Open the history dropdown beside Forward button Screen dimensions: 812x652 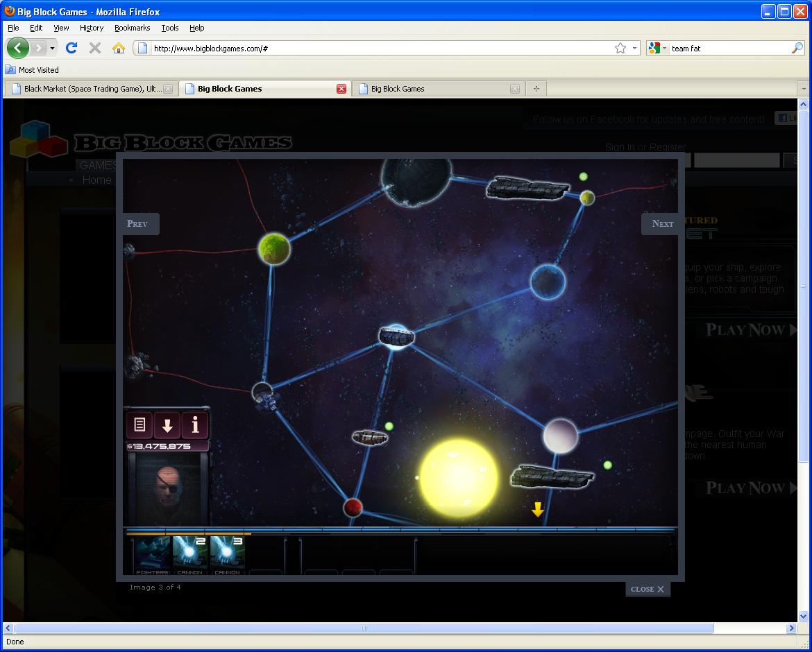pos(52,48)
